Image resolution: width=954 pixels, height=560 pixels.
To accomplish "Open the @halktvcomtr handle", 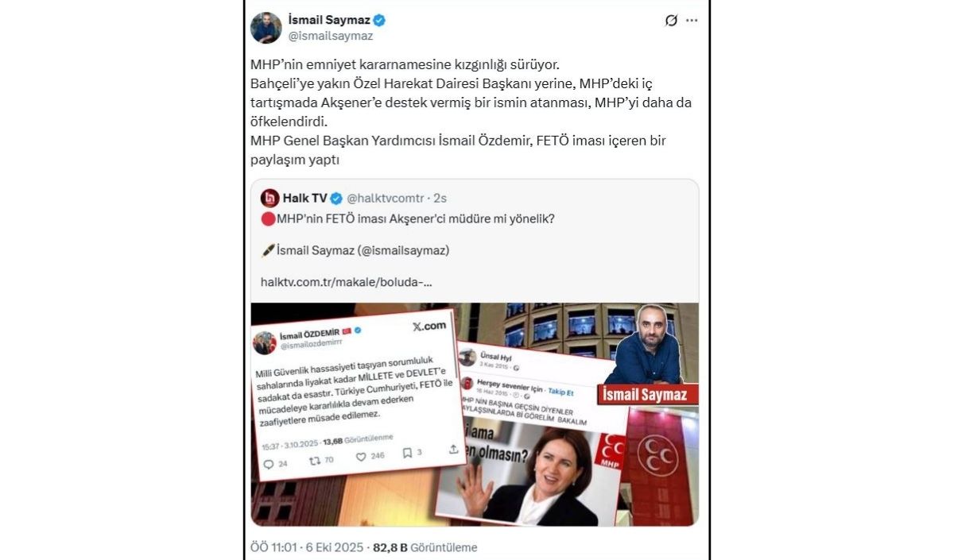I will click(386, 198).
